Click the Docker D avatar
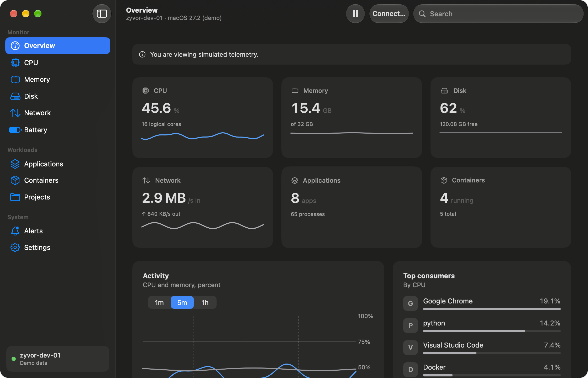 point(411,370)
